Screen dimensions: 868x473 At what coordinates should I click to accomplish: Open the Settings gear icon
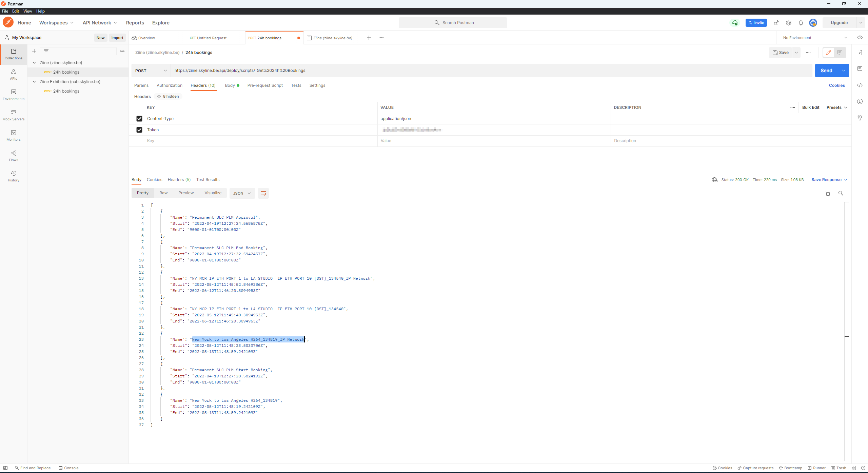tap(789, 23)
